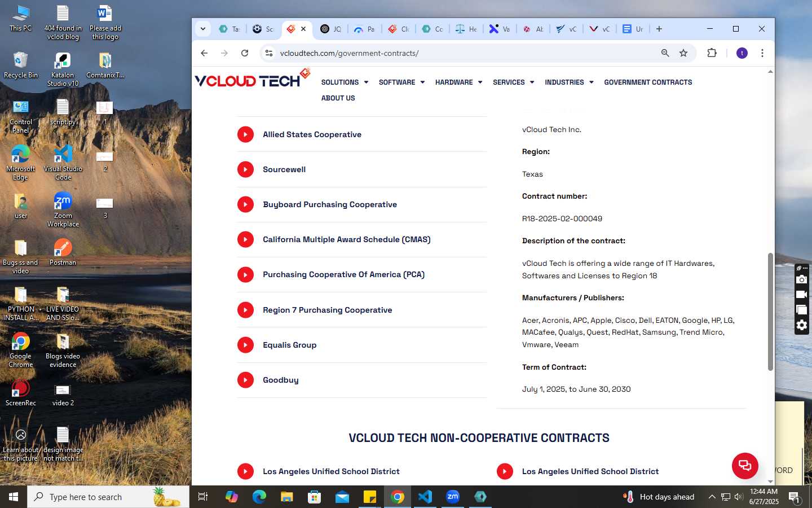This screenshot has width=812, height=508.
Task: Reload the vcloudtech page
Action: 245,53
